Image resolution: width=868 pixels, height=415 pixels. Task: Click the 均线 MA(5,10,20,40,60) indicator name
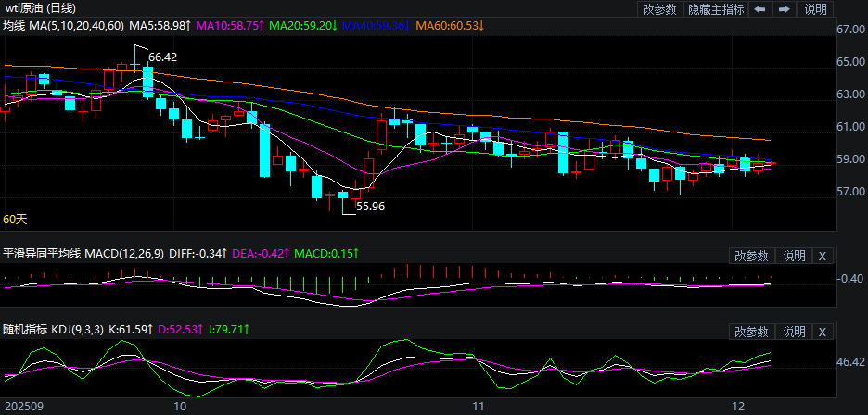point(62,26)
